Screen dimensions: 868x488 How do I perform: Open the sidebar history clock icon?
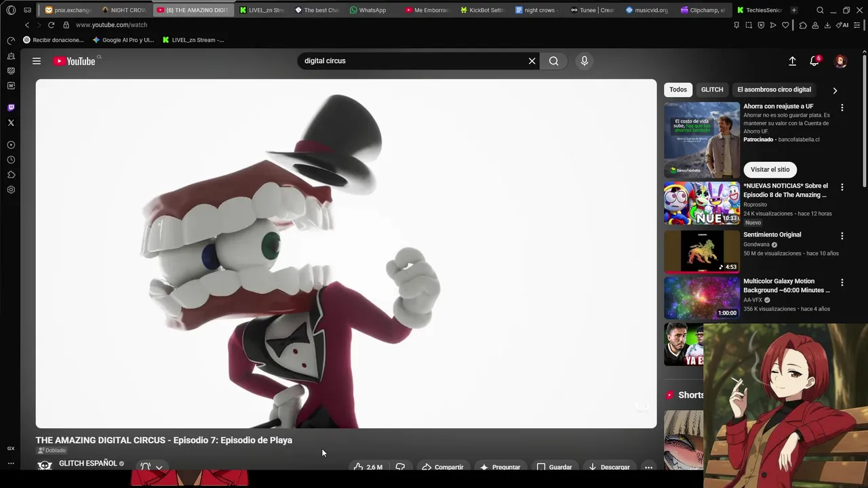pos(11,160)
